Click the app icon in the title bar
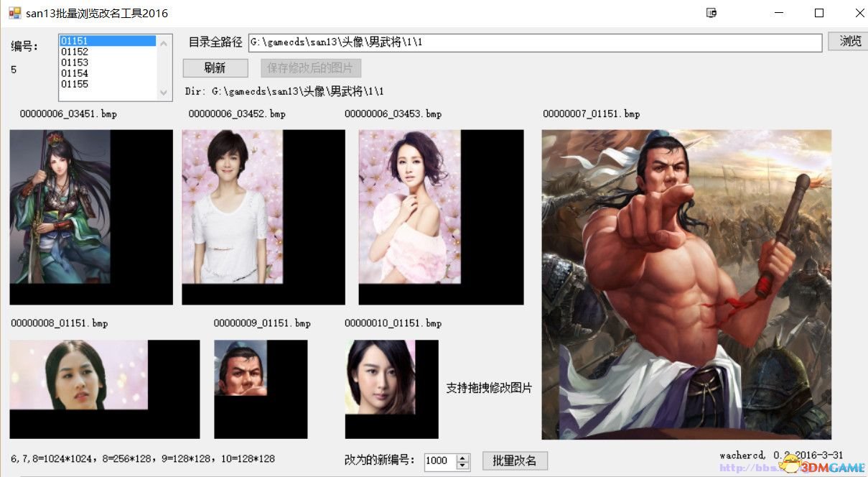 click(x=14, y=13)
